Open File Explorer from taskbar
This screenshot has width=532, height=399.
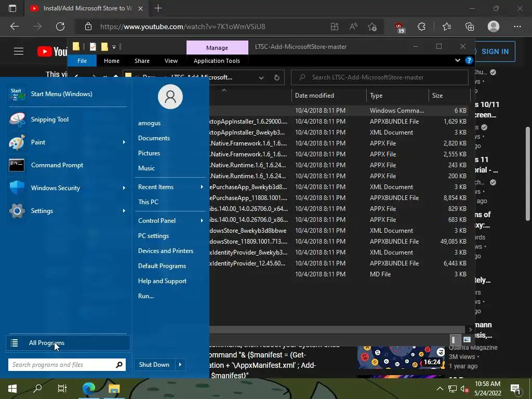point(114,389)
